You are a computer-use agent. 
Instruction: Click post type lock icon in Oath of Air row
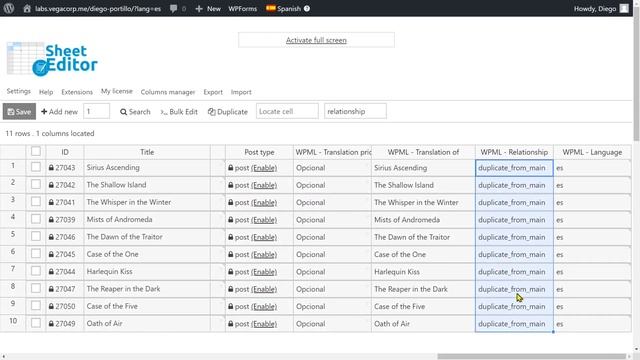pyautogui.click(x=231, y=324)
